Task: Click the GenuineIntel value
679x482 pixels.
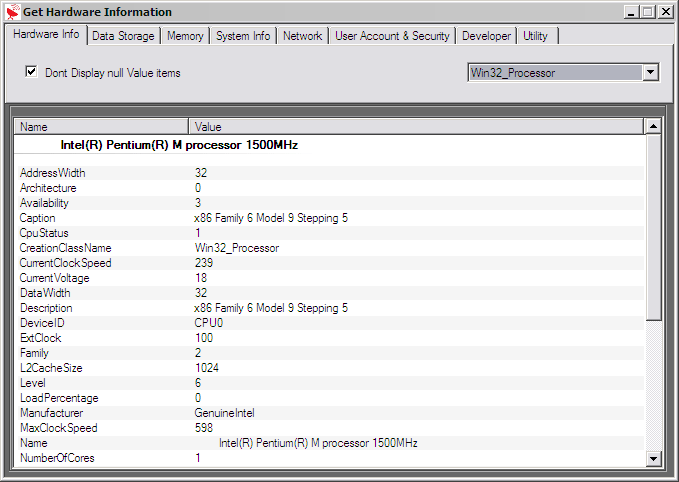Action: coord(224,413)
